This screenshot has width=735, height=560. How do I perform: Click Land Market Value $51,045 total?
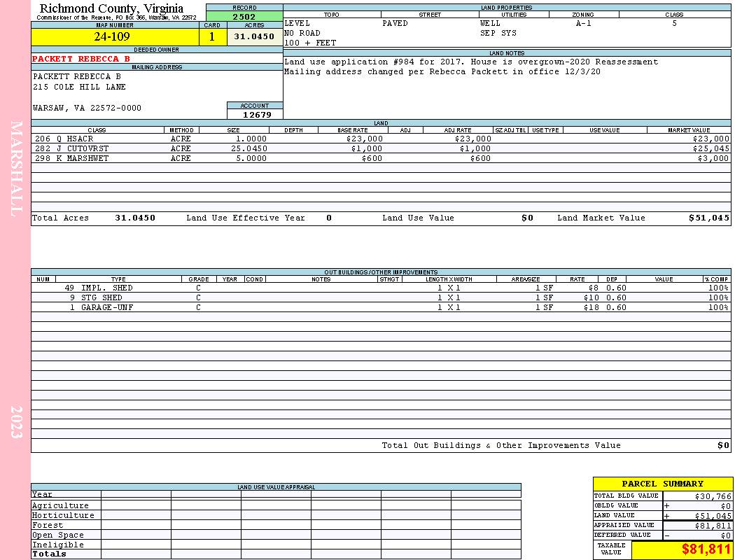click(x=708, y=218)
